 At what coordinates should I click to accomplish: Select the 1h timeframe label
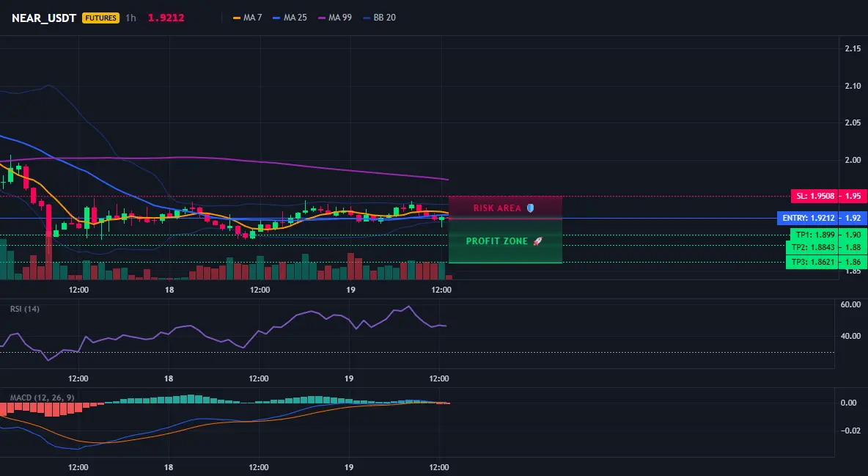tap(130, 18)
